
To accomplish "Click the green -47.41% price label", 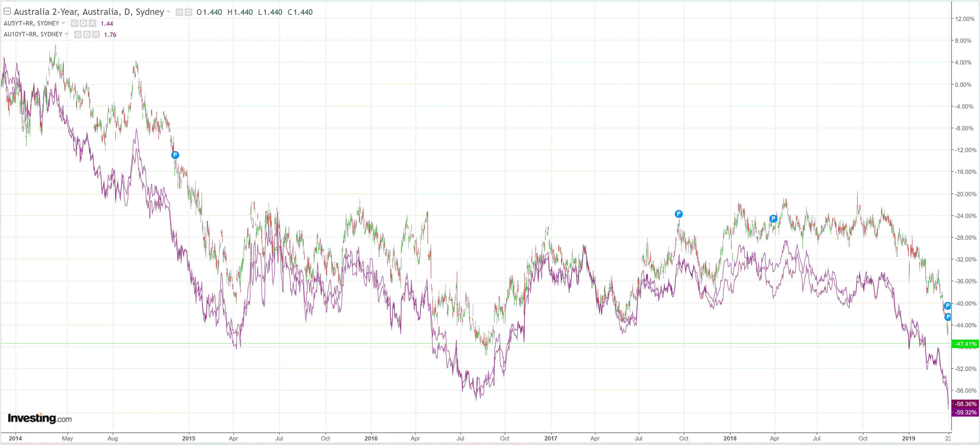I will [965, 344].
